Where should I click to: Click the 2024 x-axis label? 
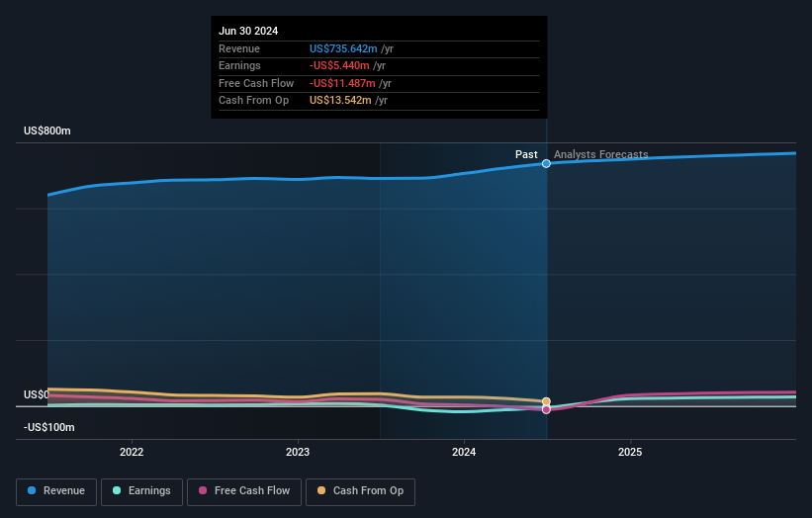(x=464, y=452)
